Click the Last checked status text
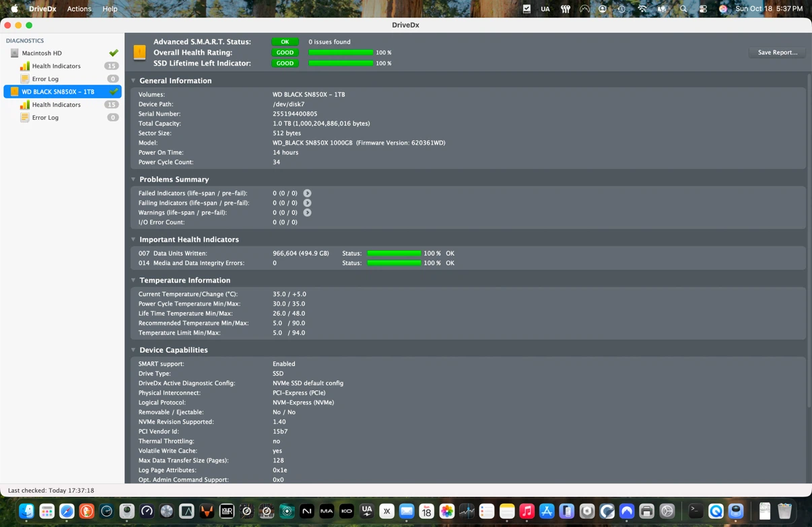 pos(51,491)
